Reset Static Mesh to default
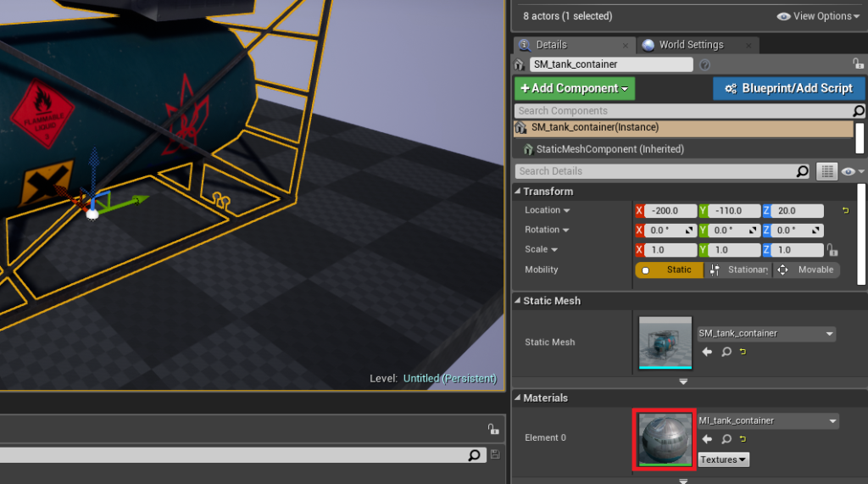The height and width of the screenshot is (484, 868). coord(743,352)
